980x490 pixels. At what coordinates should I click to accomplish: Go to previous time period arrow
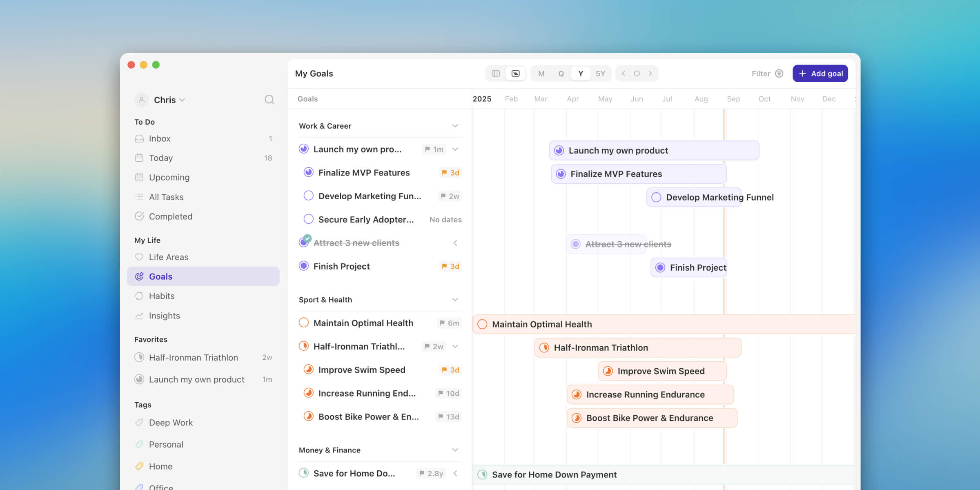pos(624,73)
